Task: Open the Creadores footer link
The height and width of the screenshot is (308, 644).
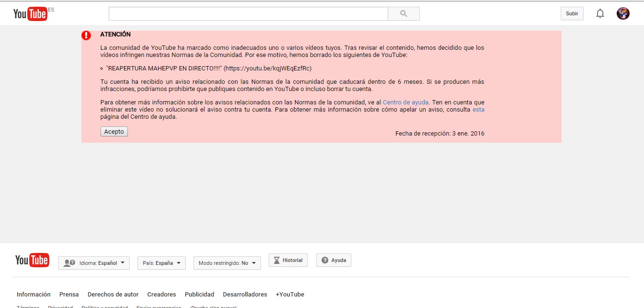Action: tap(162, 295)
